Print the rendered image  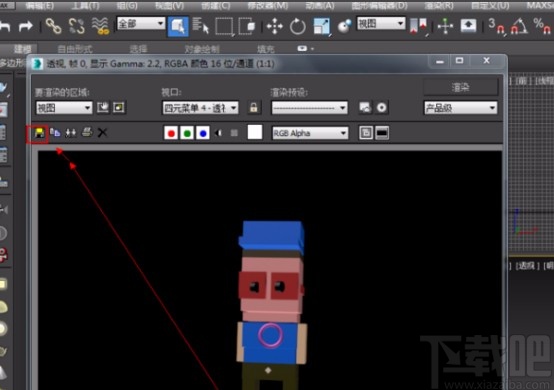coord(87,132)
